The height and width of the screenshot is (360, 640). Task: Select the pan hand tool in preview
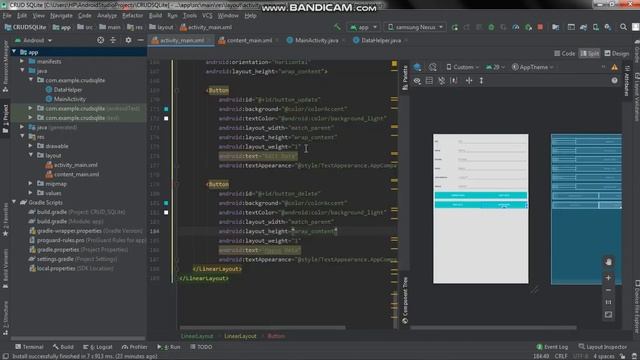(x=608, y=262)
